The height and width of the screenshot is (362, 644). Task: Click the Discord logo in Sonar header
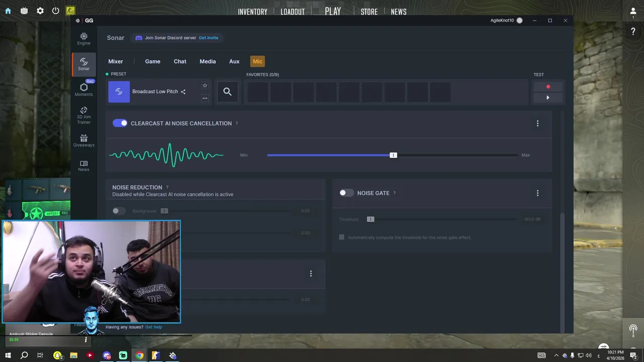139,38
